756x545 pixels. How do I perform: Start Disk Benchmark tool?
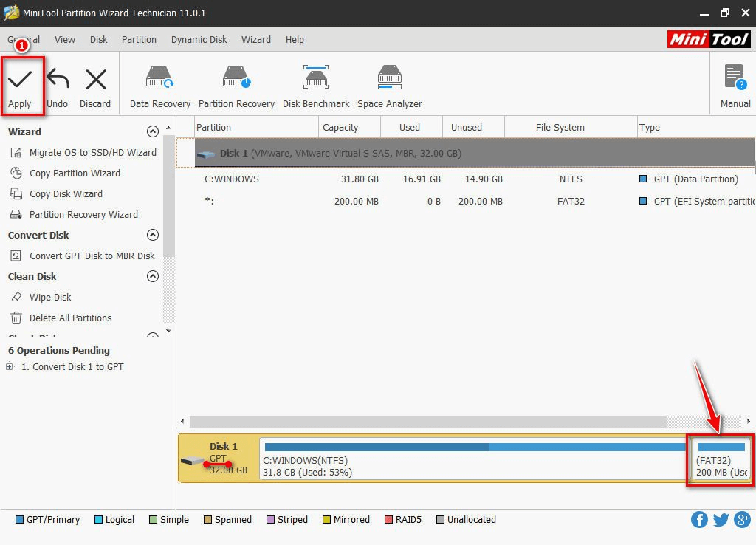(x=316, y=88)
